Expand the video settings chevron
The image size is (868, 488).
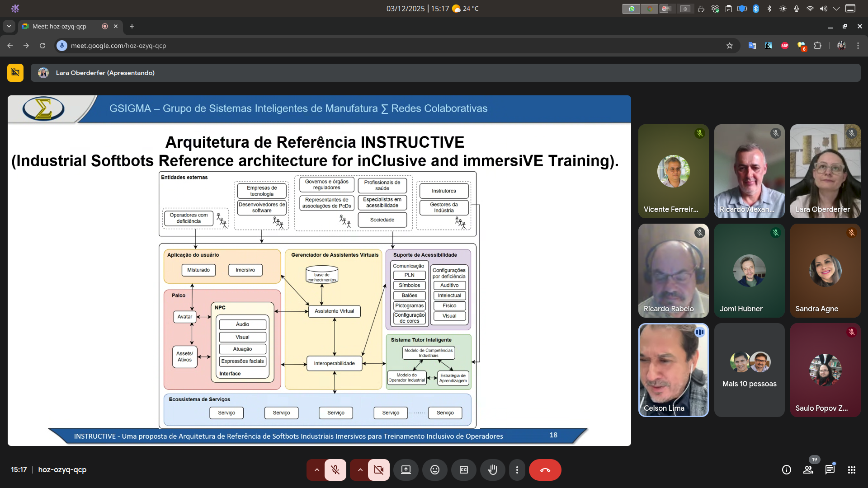(x=360, y=470)
